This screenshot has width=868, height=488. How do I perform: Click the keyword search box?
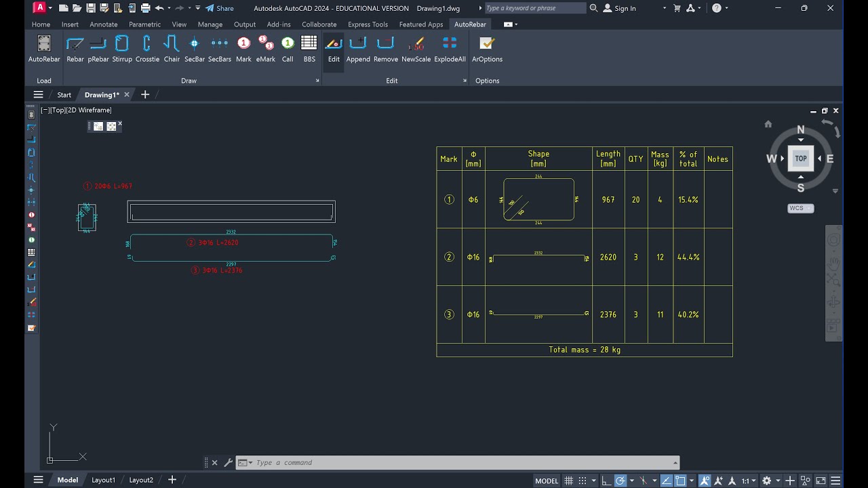pyautogui.click(x=534, y=8)
